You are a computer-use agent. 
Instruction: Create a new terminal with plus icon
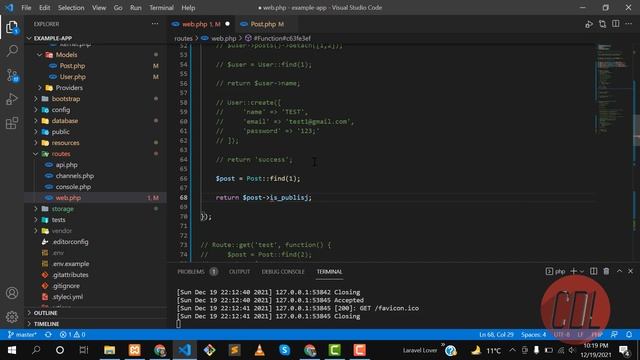(x=573, y=271)
